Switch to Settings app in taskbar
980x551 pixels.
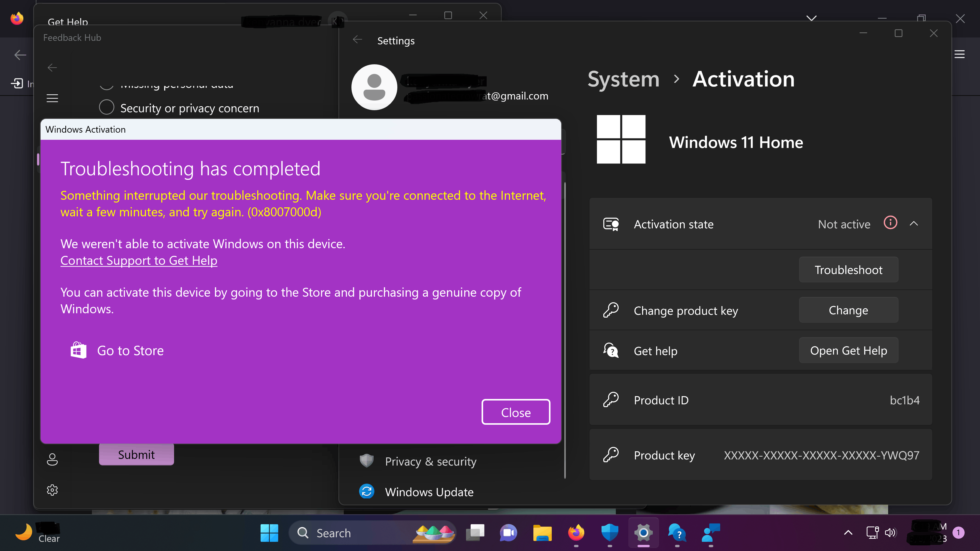point(644,533)
